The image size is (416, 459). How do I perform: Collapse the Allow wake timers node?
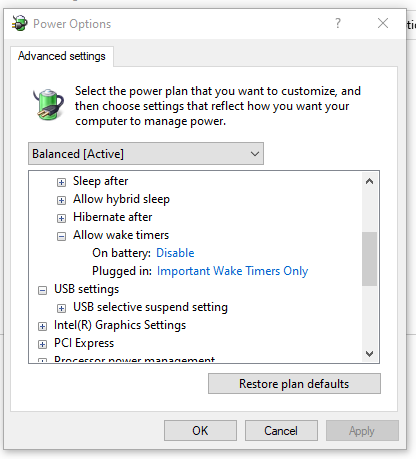tap(61, 236)
